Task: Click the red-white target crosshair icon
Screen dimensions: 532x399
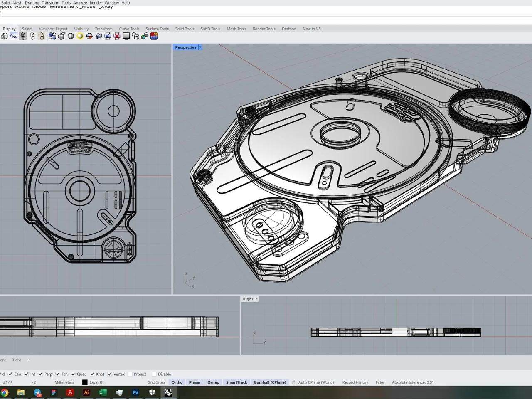Action: (89, 36)
